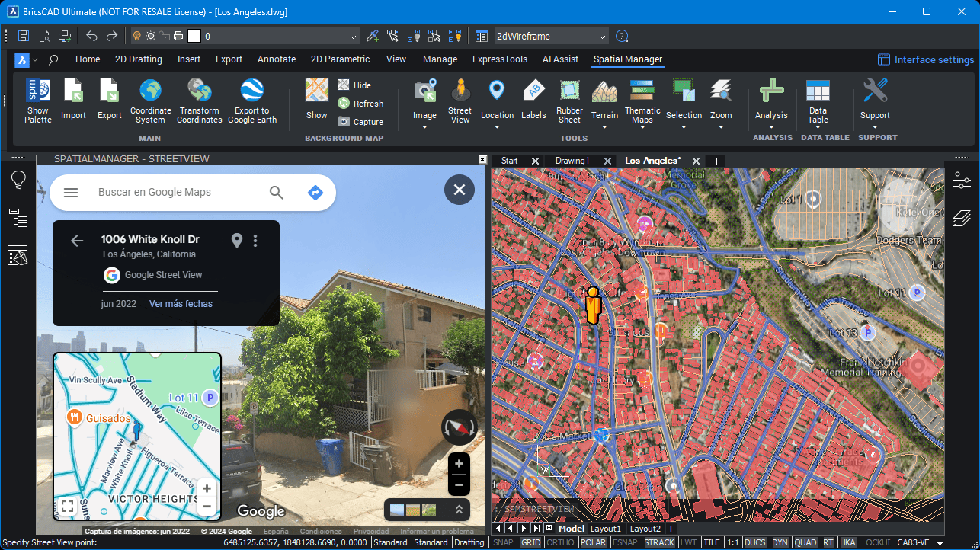980x550 pixels.
Task: Click the Ver más fechas link
Action: (x=181, y=304)
